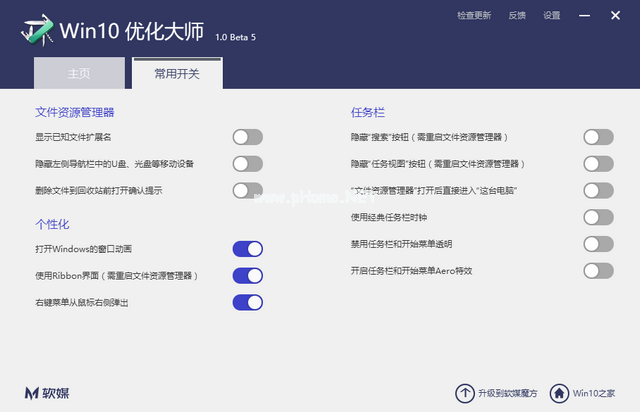Enable 显示已知文件扩展名 toggle
This screenshot has height=412, width=640.
[247, 137]
